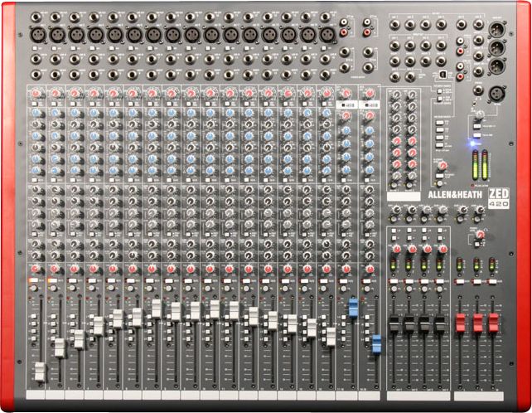Select the right main LED meter bar
The height and width of the screenshot is (413, 532).
click(x=485, y=165)
